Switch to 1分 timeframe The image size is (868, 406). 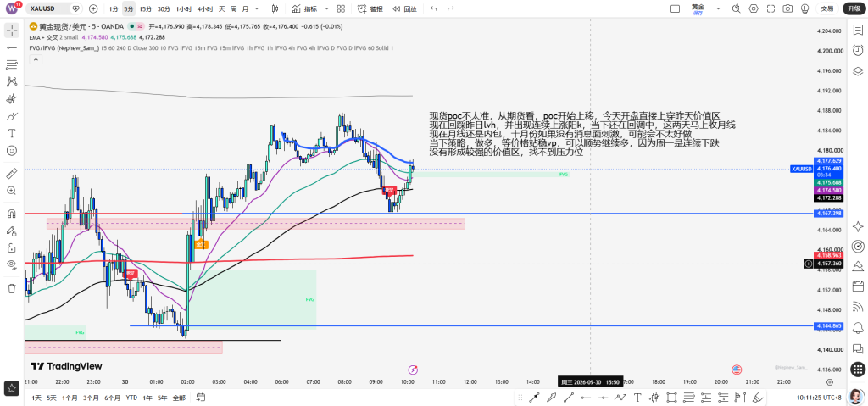[113, 8]
